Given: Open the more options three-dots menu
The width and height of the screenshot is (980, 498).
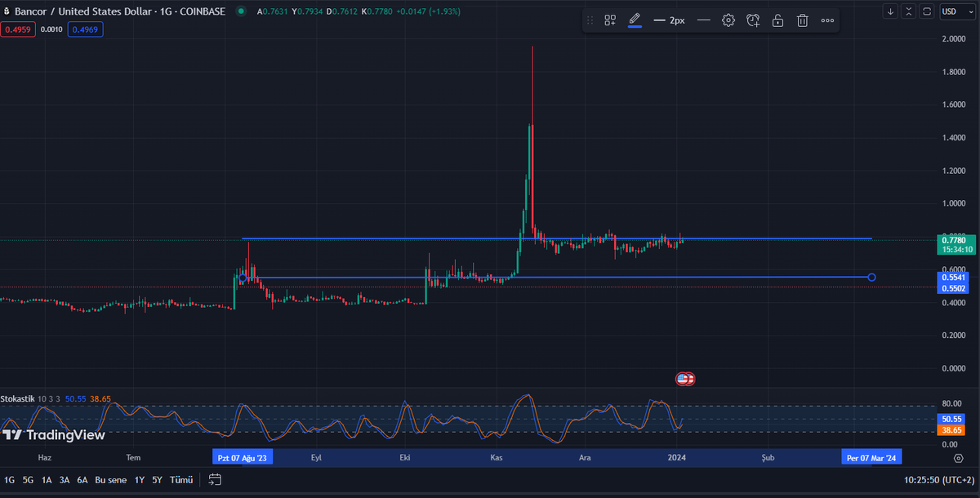Looking at the screenshot, I should point(827,20).
